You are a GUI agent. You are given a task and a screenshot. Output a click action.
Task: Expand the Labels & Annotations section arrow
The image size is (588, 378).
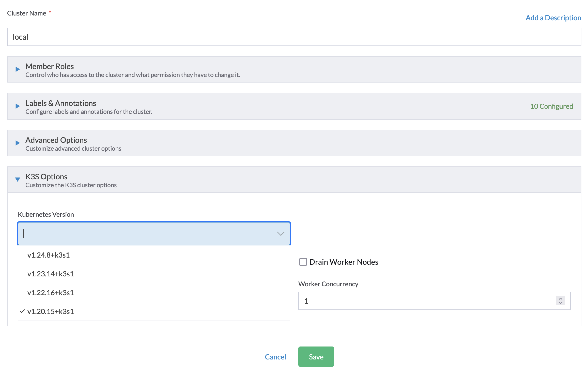[18, 106]
